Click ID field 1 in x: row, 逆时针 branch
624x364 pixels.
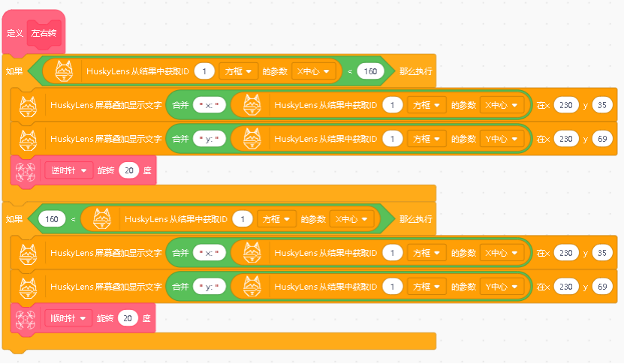coord(393,105)
